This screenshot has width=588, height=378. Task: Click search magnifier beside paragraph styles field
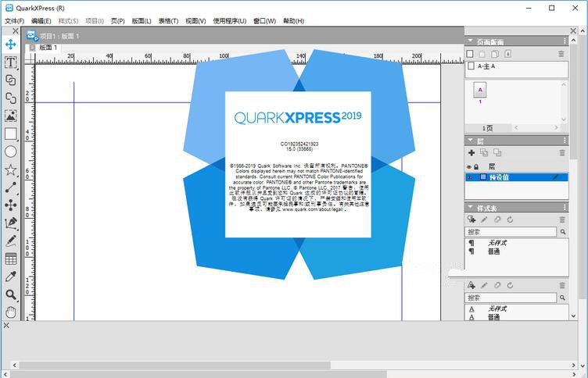(x=563, y=232)
